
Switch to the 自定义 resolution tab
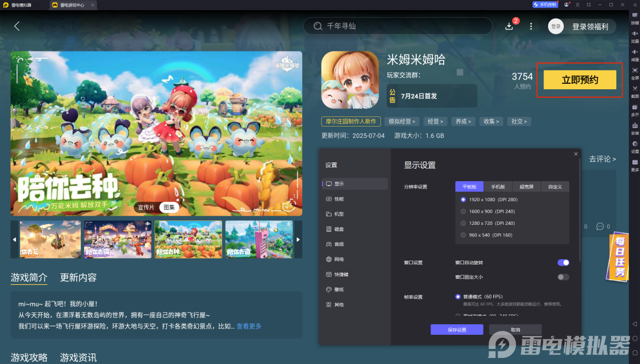[555, 187]
